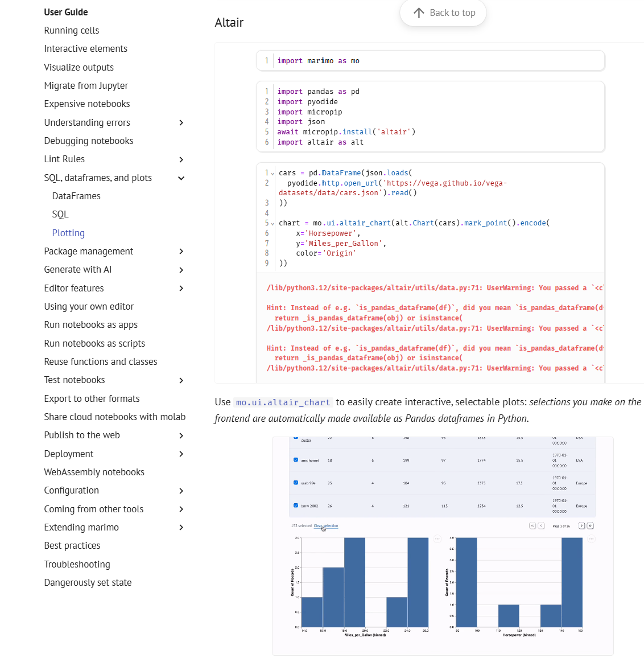Open Best practices page
Image resolution: width=644 pixels, height=658 pixels.
72,545
